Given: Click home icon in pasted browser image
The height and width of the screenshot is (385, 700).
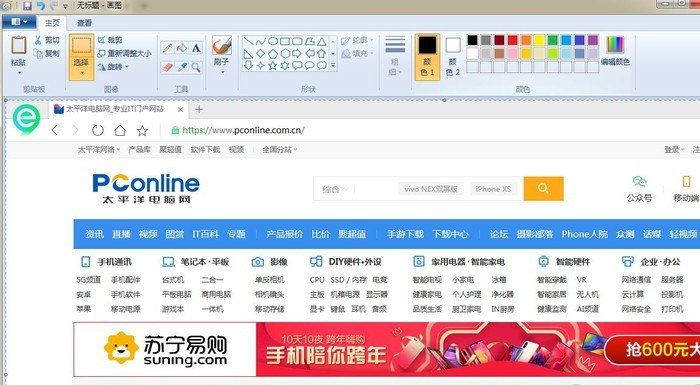Looking at the screenshot, I should [x=120, y=130].
